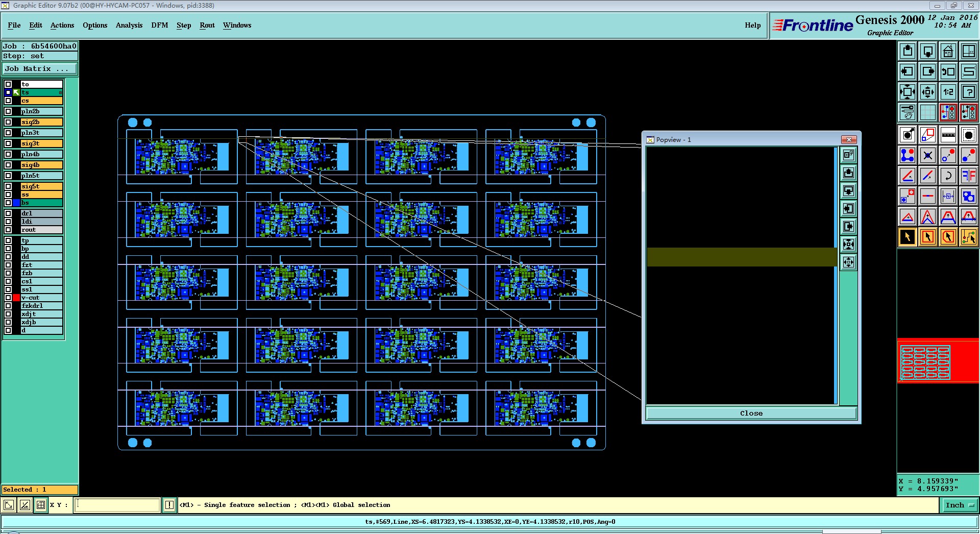Select the xdjt layer row
Viewport: 980px width, 534px height.
pyautogui.click(x=42, y=314)
